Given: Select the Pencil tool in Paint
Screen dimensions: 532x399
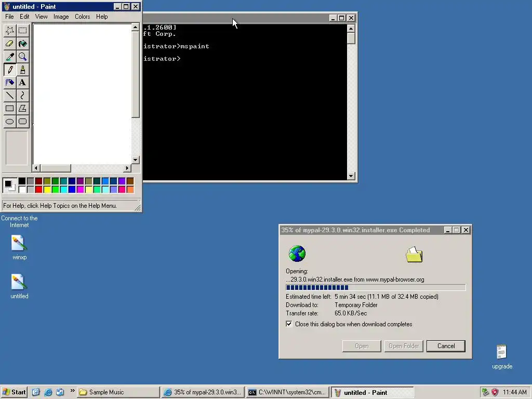Looking at the screenshot, I should (10, 70).
